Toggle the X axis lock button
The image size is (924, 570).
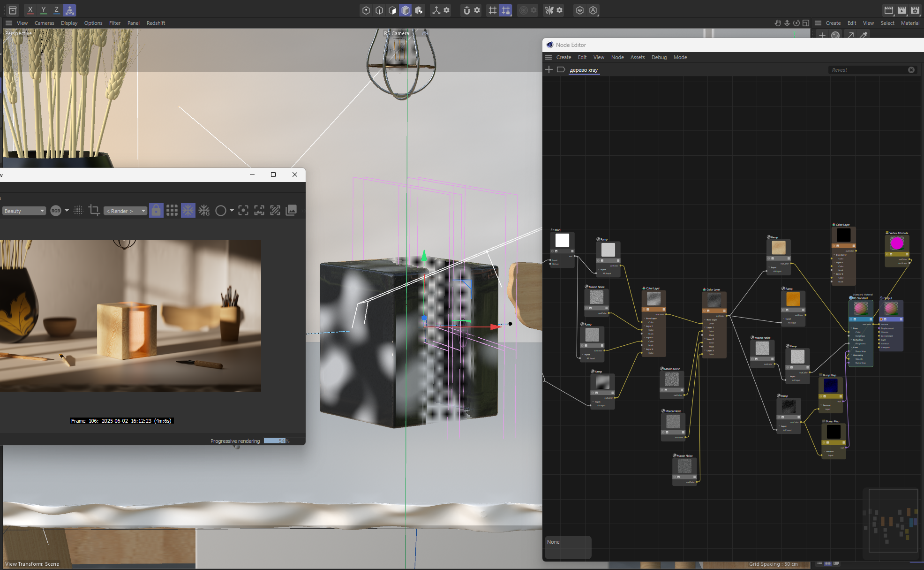(30, 10)
